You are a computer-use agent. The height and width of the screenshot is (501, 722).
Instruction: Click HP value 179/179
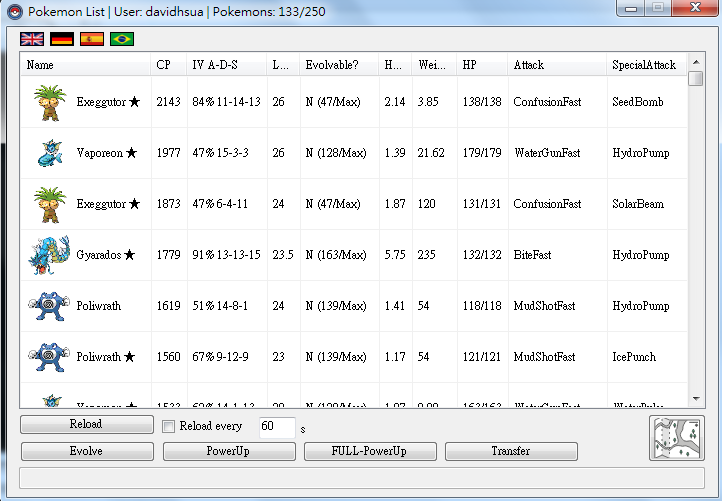click(x=482, y=153)
